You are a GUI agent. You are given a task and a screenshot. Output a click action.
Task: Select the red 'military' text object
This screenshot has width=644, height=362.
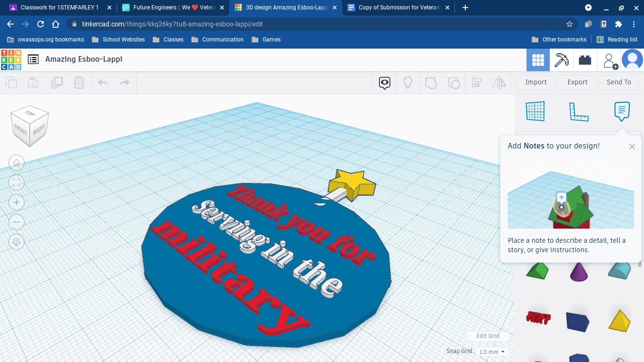tap(231, 278)
